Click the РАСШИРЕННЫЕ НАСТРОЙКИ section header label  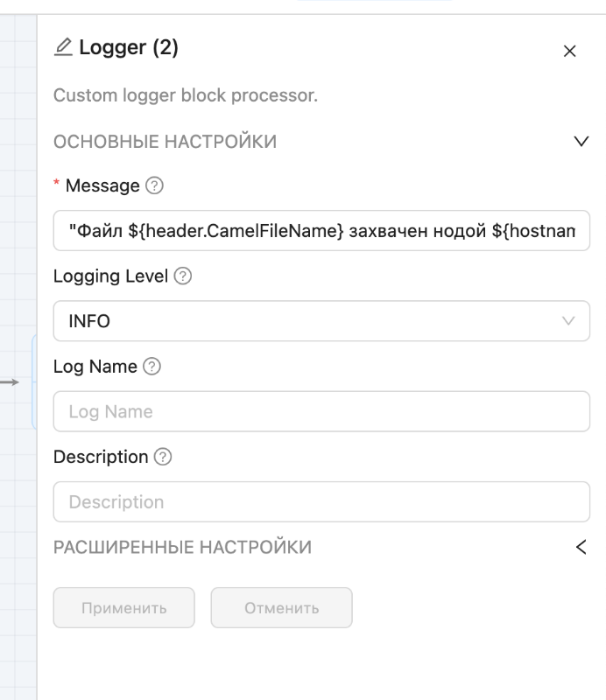pos(182,548)
